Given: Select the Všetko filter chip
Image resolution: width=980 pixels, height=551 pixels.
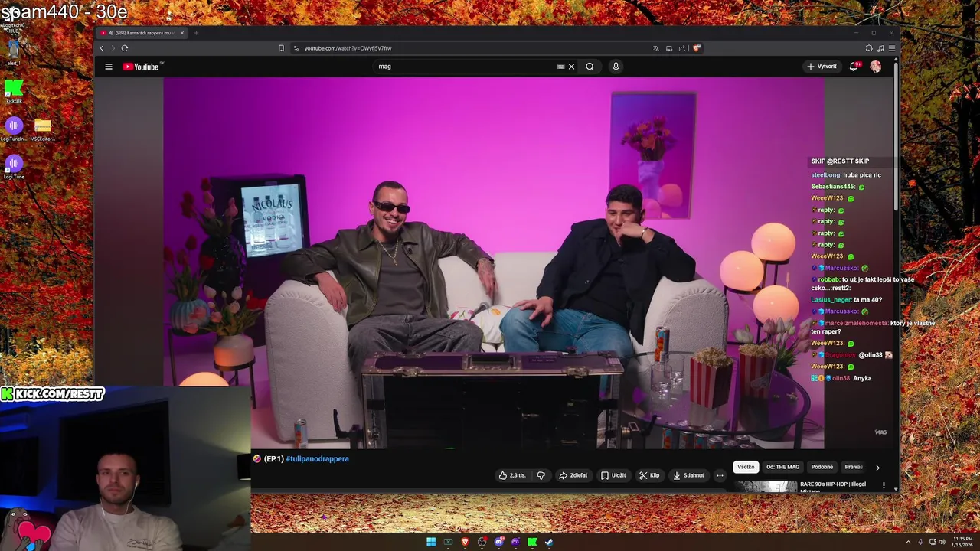Looking at the screenshot, I should 746,467.
